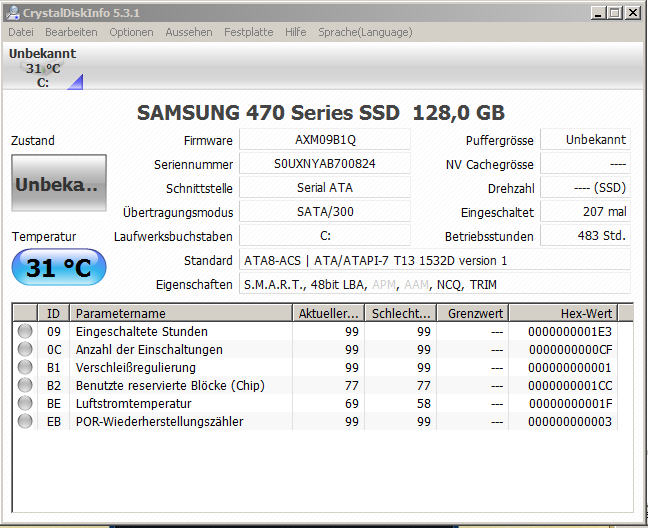This screenshot has width=648, height=528.
Task: Click the Schlecht... column header
Action: 400,314
